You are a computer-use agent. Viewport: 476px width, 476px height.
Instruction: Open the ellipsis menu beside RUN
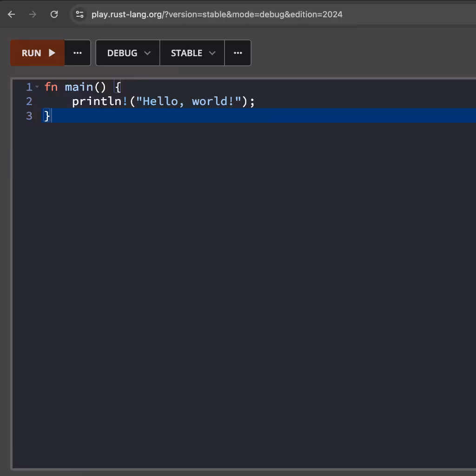pos(78,53)
